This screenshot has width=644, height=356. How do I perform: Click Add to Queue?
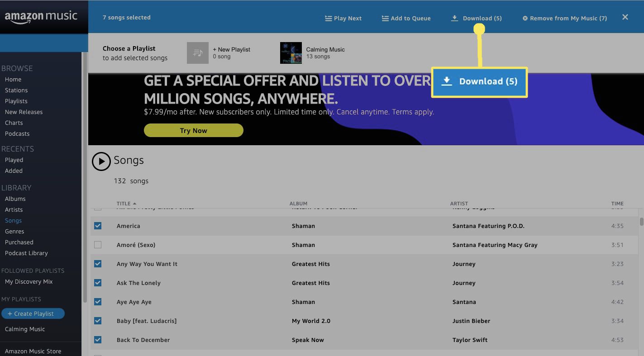(406, 19)
